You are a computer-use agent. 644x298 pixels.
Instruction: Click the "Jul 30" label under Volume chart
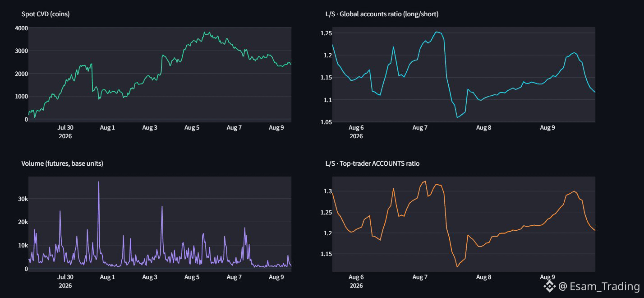click(x=66, y=277)
